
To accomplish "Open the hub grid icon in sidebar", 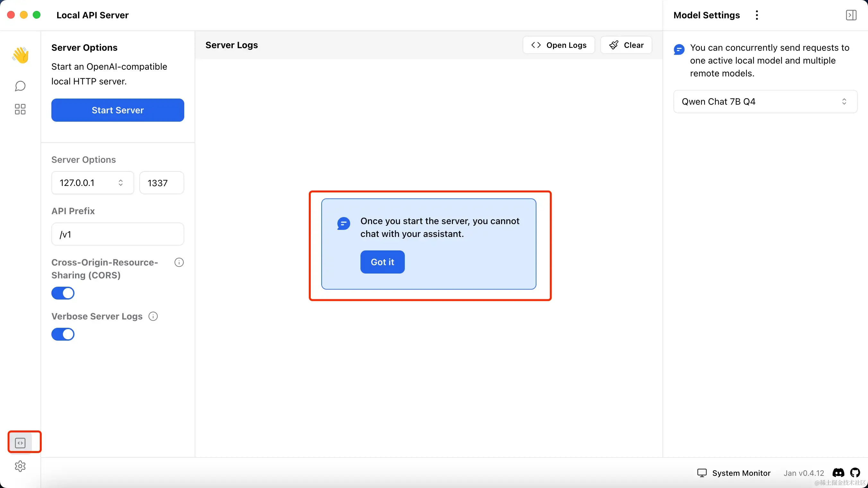I will 20,109.
